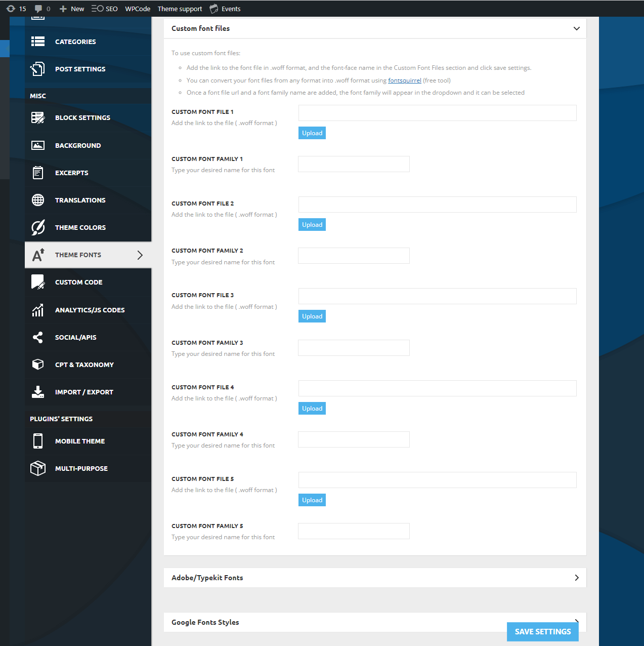Expand the Adobe/Typekit Fonts section
This screenshot has width=644, height=646.
(576, 578)
